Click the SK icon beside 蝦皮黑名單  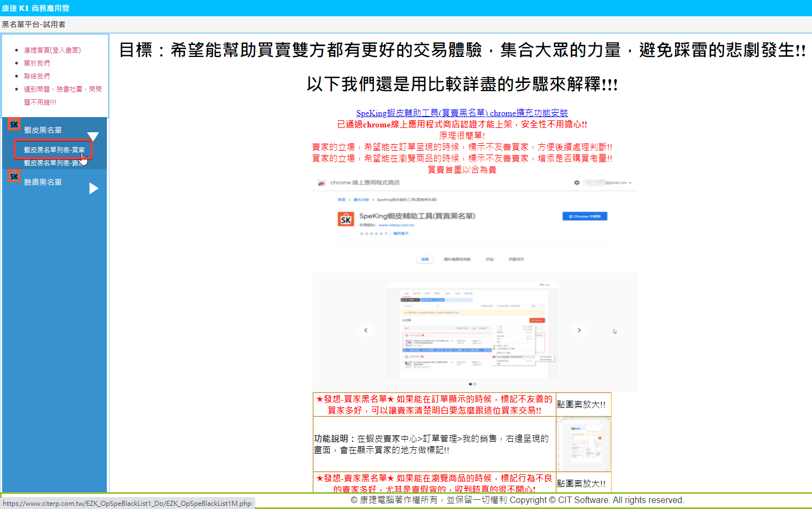tap(14, 124)
